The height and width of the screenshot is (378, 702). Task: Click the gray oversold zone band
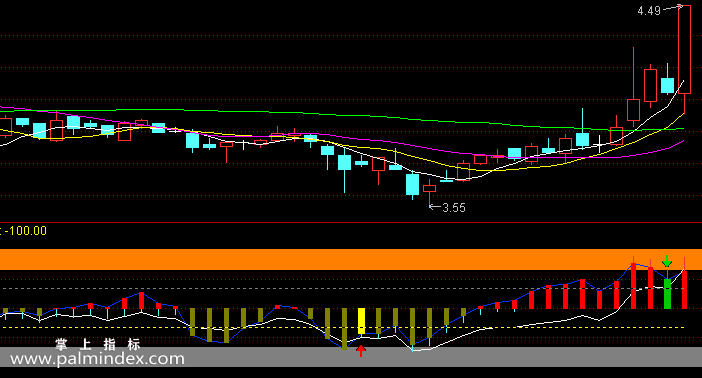pos(351,357)
